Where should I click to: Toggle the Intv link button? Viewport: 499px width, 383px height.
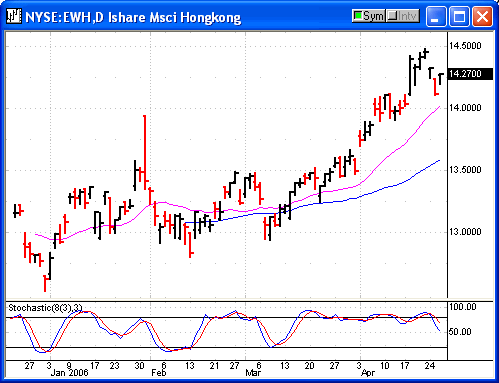[x=403, y=16]
